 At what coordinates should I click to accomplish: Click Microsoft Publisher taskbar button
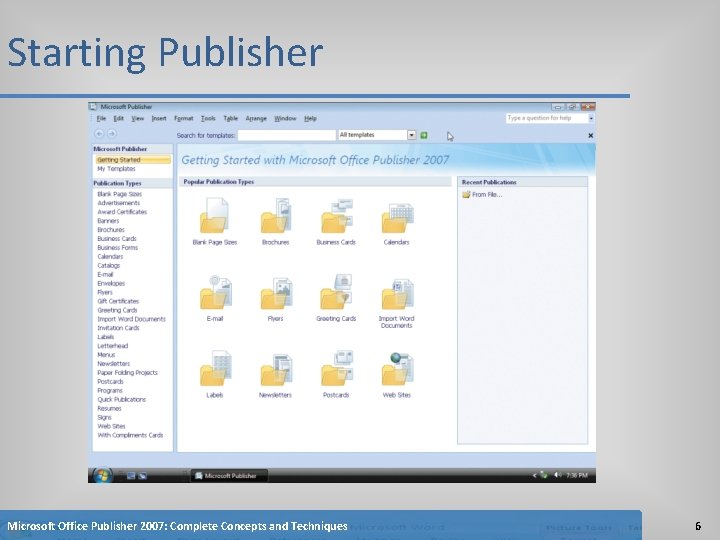(x=229, y=476)
